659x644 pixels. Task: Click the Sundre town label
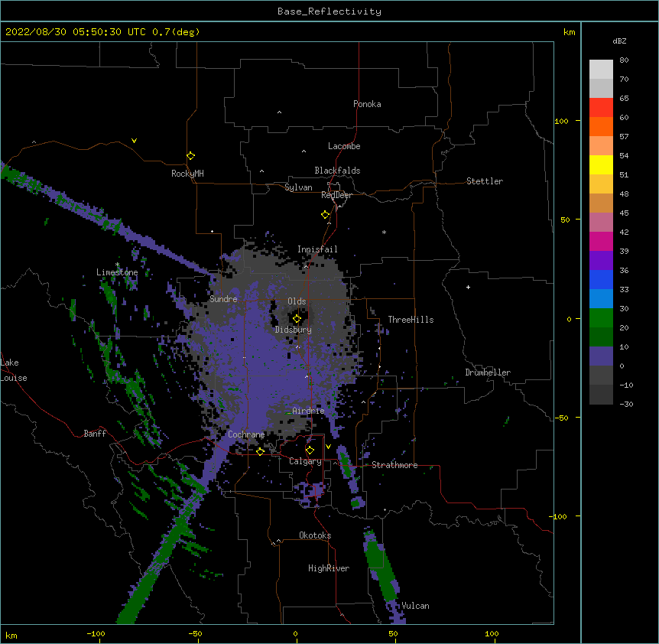coord(223,299)
